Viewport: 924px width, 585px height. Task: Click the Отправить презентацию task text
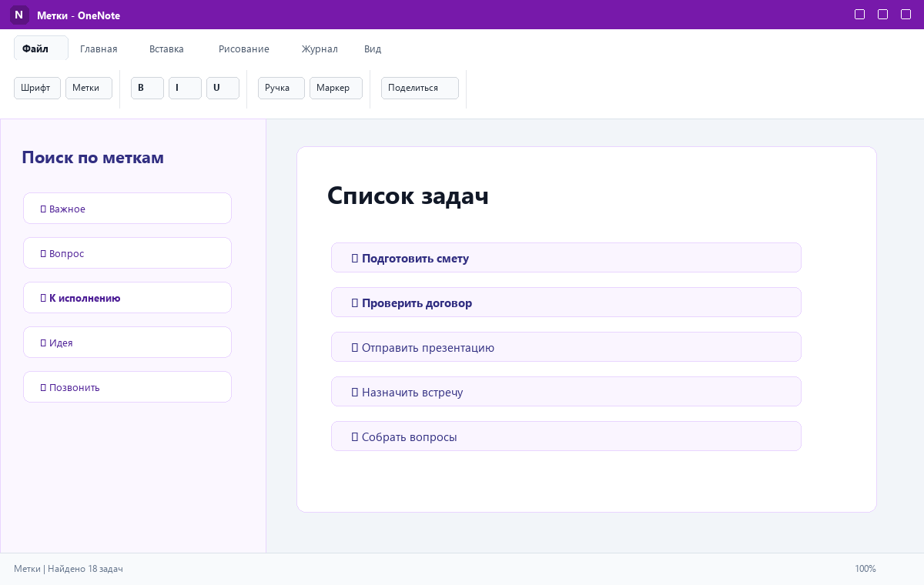(x=428, y=348)
